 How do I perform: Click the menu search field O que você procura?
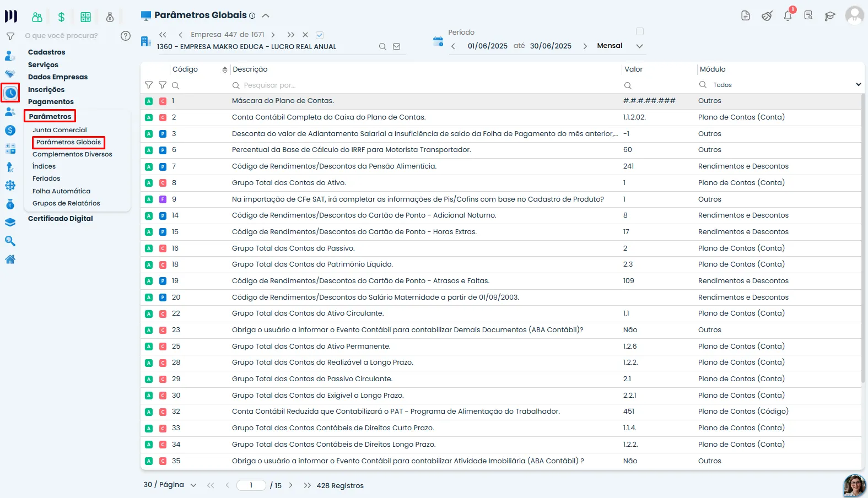[61, 36]
